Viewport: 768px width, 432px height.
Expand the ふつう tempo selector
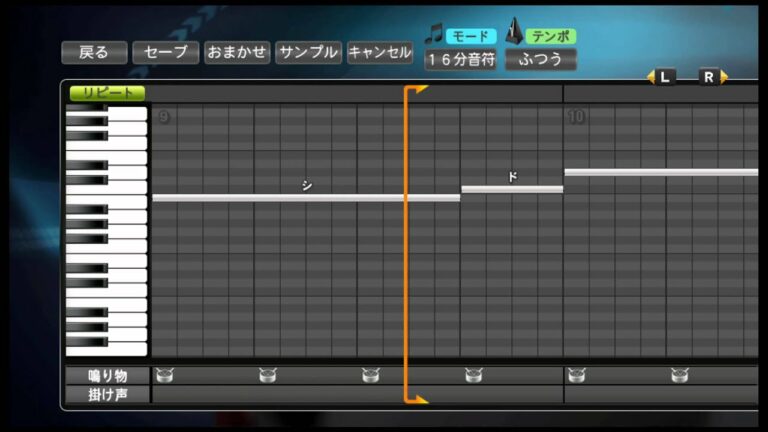click(540, 59)
